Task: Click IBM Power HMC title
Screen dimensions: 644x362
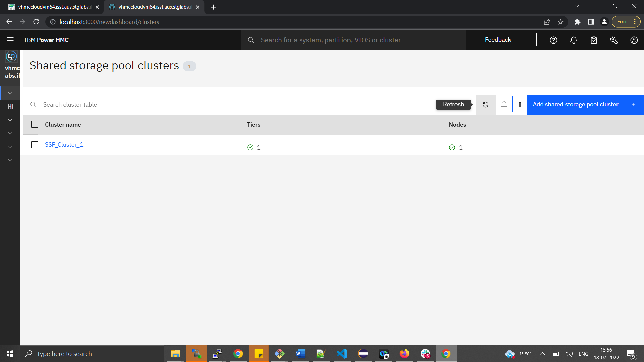Action: (x=47, y=40)
